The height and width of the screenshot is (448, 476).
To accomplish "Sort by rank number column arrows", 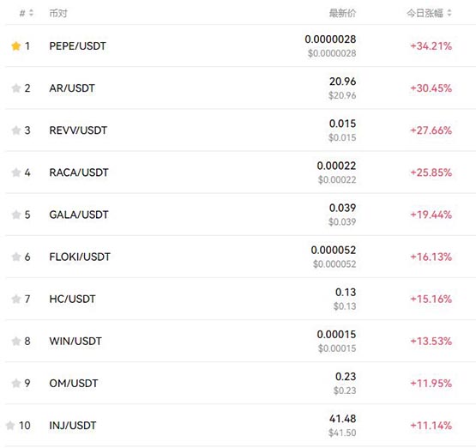I will (x=31, y=13).
